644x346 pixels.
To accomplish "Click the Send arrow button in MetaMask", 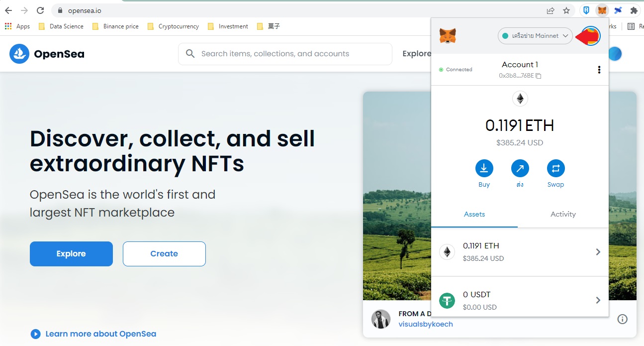I will [520, 169].
